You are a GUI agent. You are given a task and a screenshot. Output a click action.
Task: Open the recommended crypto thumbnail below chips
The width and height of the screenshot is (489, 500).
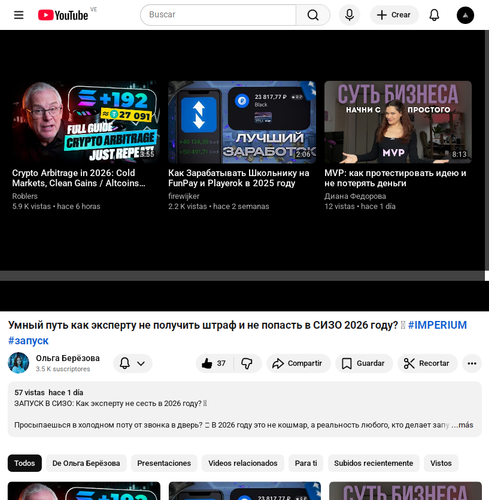(84, 491)
